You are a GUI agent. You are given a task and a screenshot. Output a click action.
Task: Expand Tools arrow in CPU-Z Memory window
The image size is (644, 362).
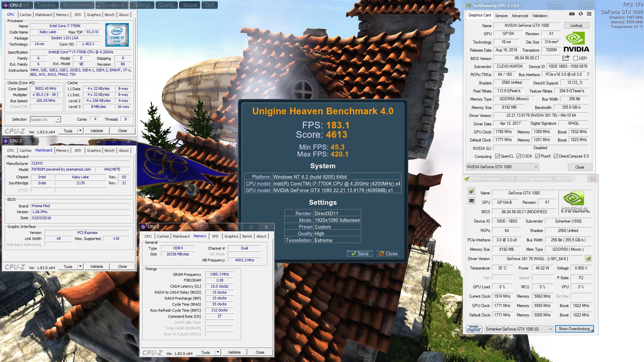pos(218,352)
